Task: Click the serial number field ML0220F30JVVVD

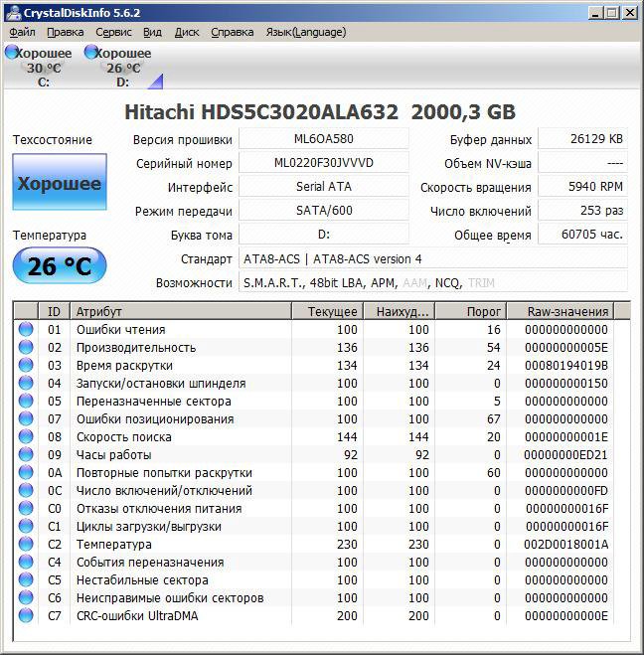Action: [x=324, y=163]
